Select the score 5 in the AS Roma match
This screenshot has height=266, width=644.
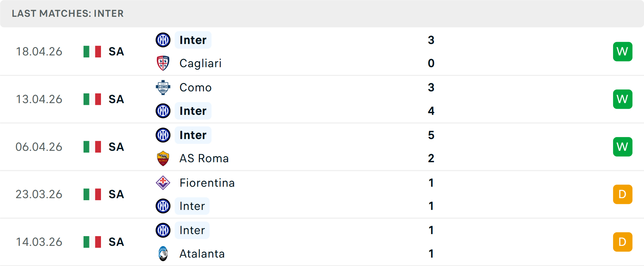pyautogui.click(x=432, y=135)
